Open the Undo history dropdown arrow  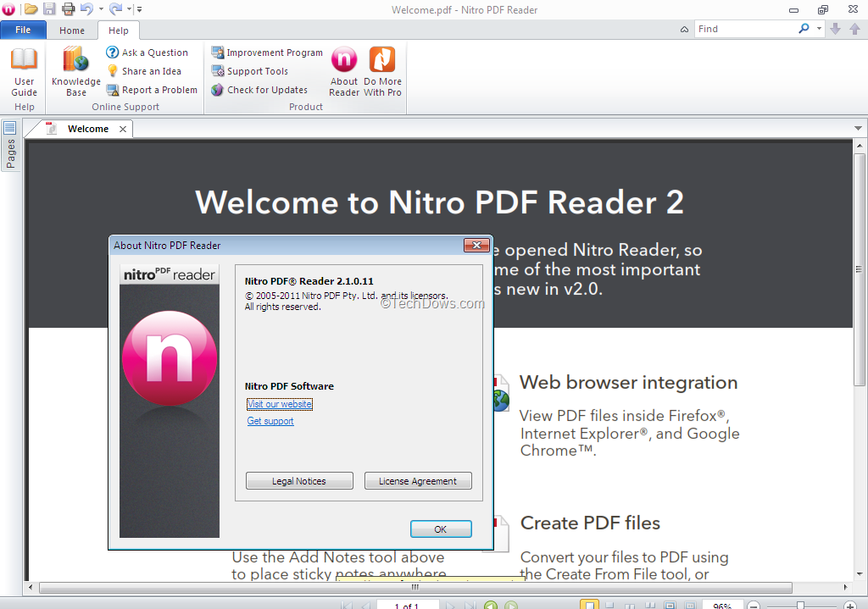pos(102,8)
